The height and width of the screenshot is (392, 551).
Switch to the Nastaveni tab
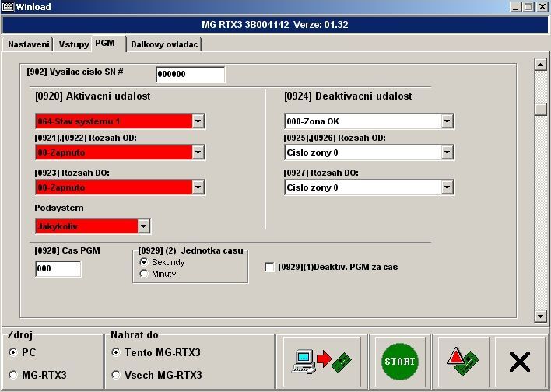[x=29, y=44]
